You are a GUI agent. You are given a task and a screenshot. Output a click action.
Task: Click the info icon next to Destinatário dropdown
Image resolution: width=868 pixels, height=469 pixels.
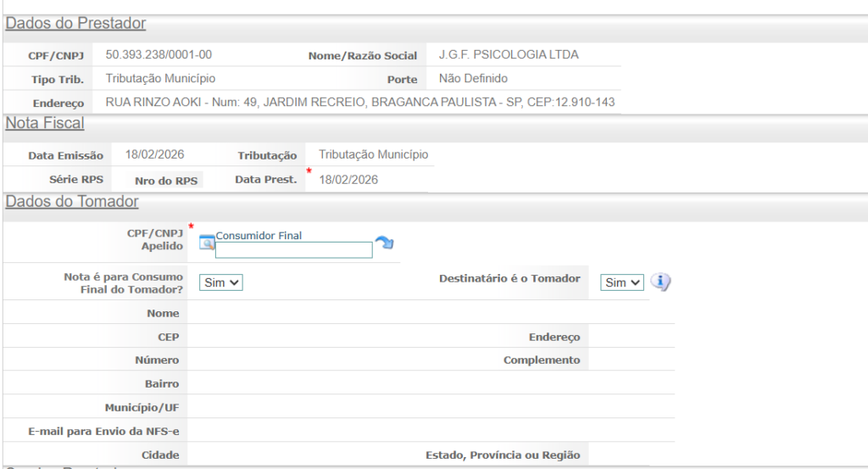(660, 282)
